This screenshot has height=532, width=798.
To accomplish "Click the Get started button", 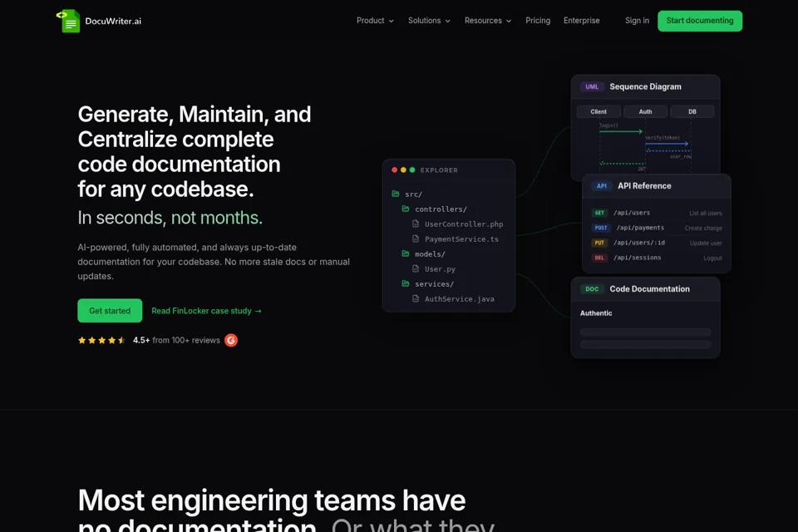I will click(110, 311).
